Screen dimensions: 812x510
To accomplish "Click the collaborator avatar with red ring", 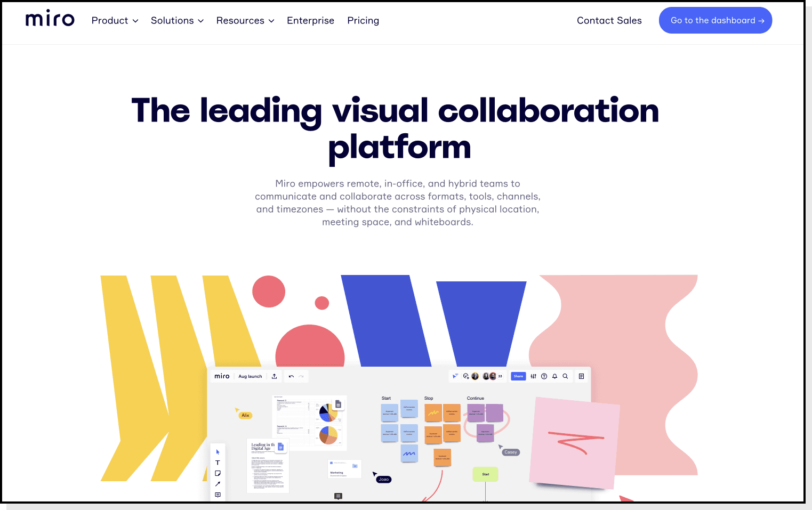I will pyautogui.click(x=493, y=376).
